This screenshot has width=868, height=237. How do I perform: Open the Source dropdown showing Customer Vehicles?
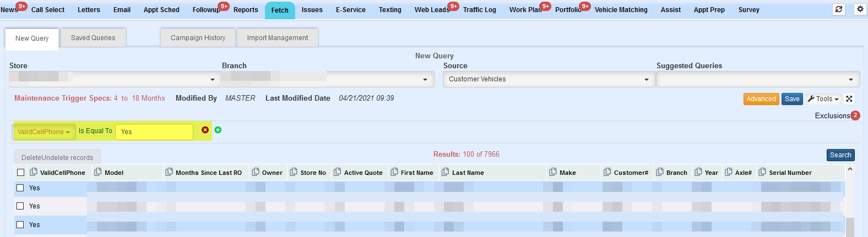(549, 80)
